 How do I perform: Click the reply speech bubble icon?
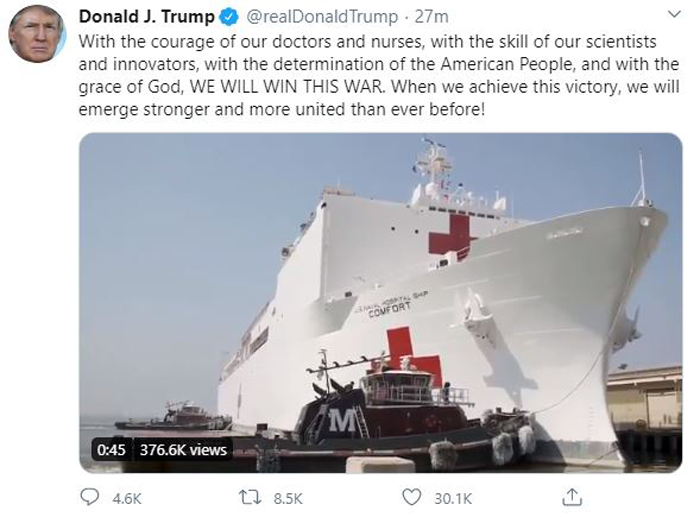(89, 497)
